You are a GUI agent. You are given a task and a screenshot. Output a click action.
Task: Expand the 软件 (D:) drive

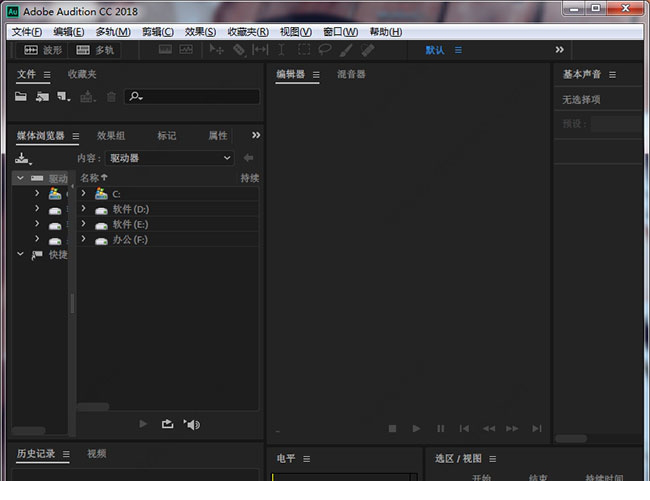(x=84, y=209)
